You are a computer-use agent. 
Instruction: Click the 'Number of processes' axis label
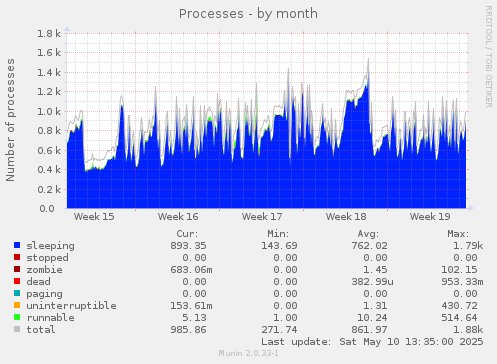(10, 120)
